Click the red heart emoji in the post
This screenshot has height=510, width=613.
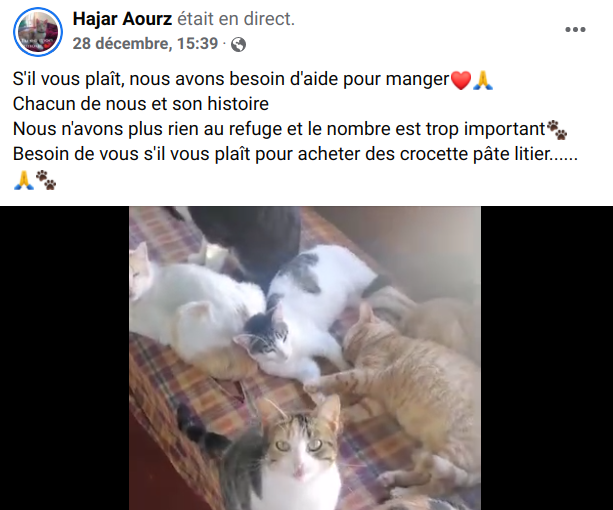pos(461,80)
